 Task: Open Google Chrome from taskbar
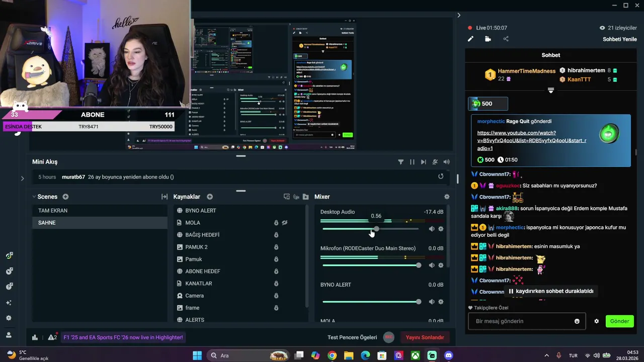pos(332,355)
